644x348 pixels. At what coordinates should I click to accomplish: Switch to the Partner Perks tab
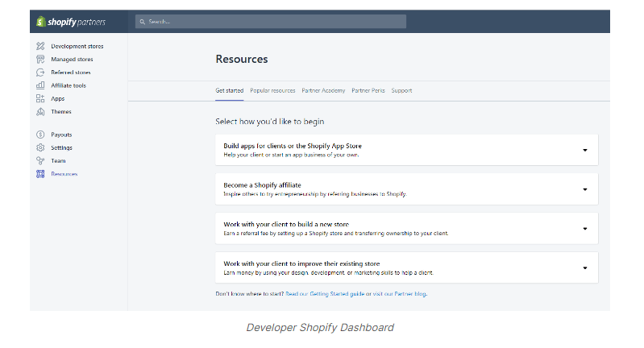point(368,91)
